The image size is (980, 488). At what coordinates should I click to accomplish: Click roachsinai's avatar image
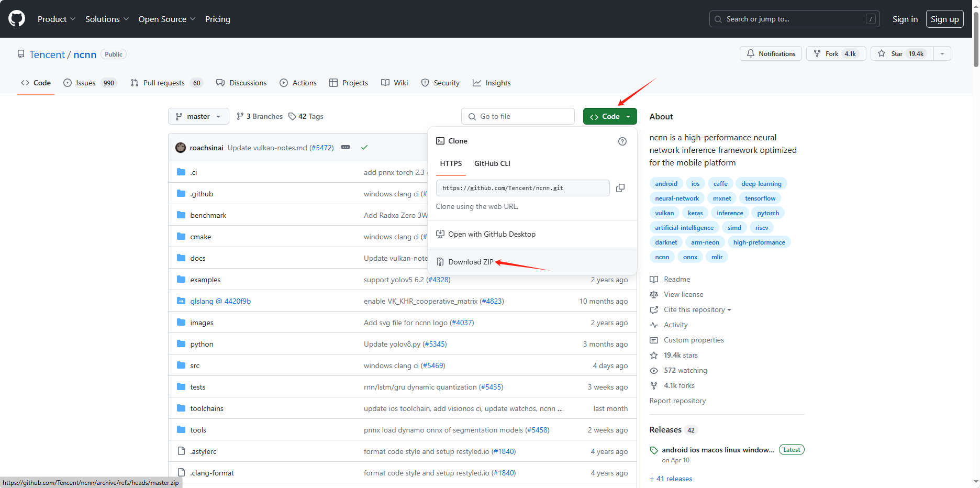pos(181,148)
